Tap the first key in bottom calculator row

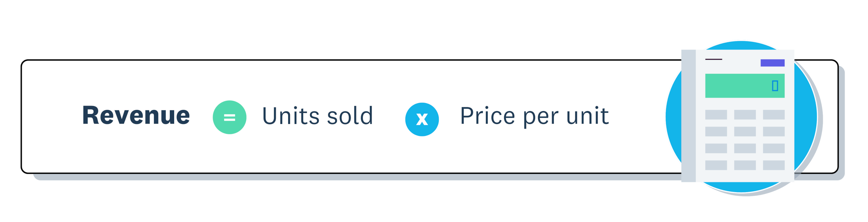click(x=716, y=165)
